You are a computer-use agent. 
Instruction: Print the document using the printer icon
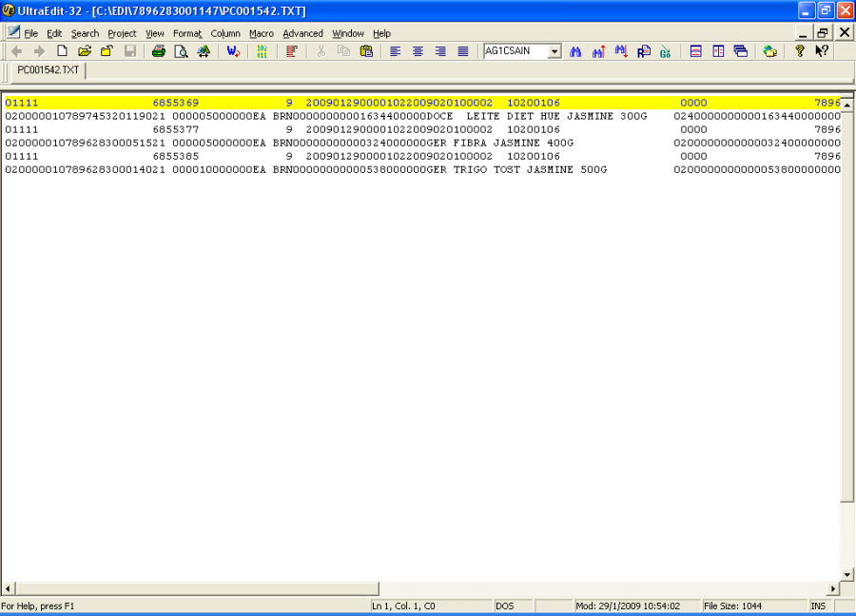pos(158,51)
